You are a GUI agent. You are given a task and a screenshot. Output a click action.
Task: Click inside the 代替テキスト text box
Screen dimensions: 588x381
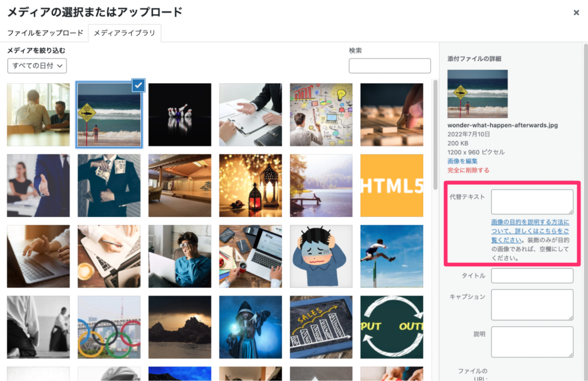click(x=532, y=201)
